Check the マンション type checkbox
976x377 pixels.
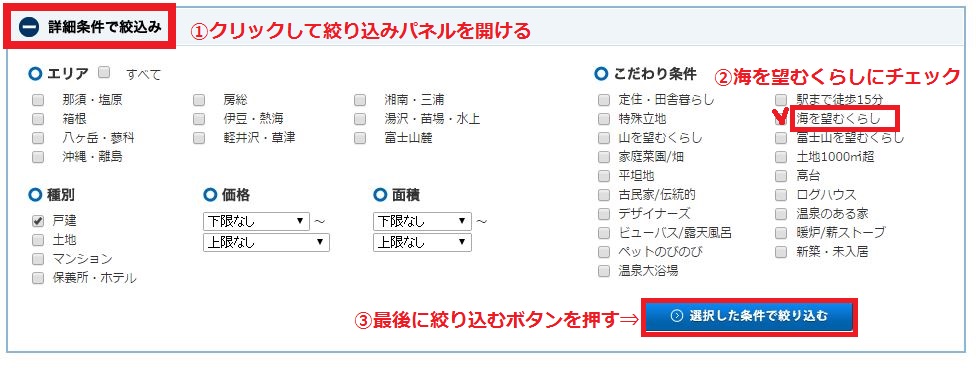coord(38,259)
